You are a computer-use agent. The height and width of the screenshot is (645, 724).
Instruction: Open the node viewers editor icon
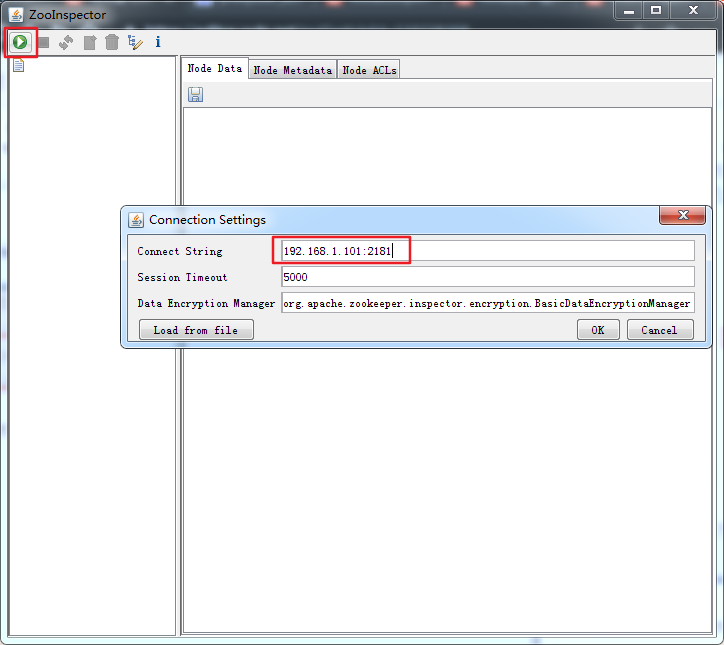click(x=135, y=42)
